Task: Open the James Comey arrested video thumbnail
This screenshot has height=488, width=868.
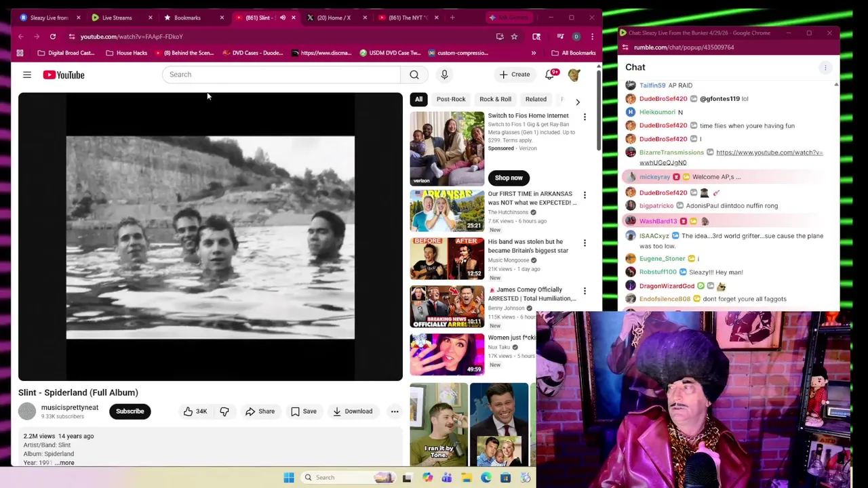Action: 447,306
